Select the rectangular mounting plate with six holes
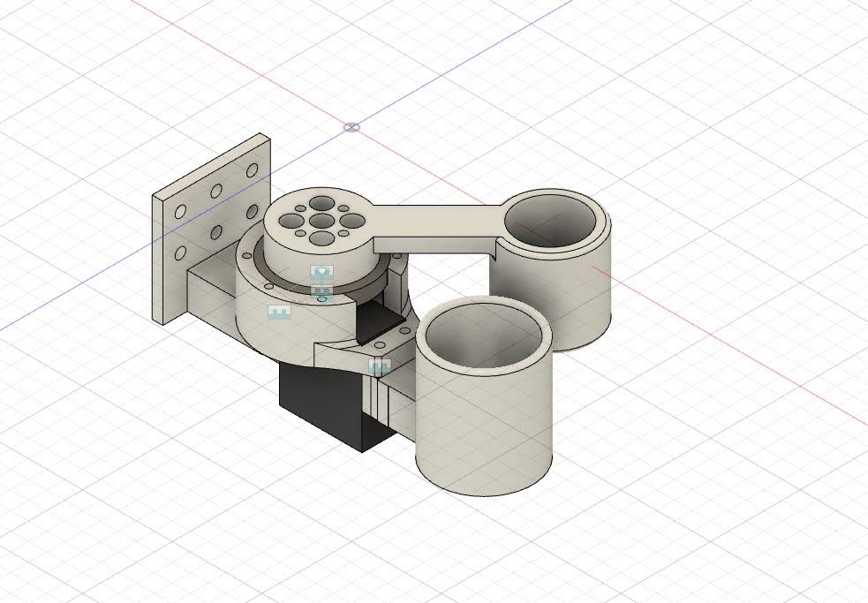 (211, 228)
